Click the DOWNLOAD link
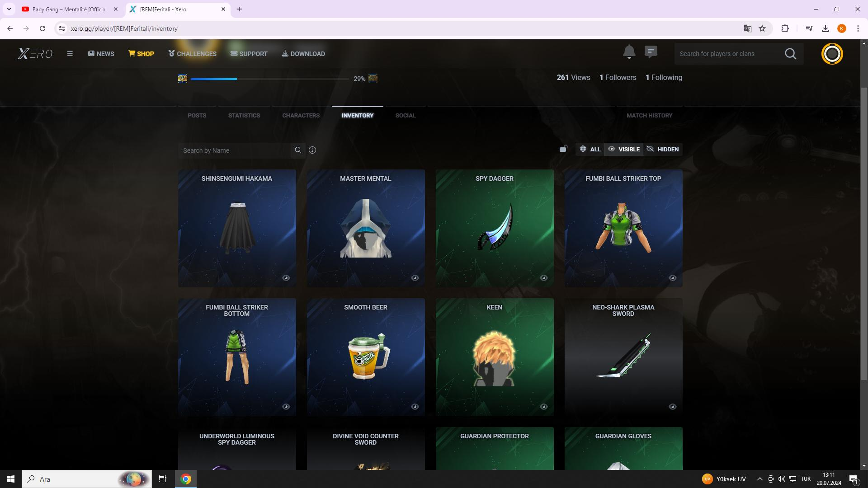Viewport: 868px width, 488px height. [303, 54]
